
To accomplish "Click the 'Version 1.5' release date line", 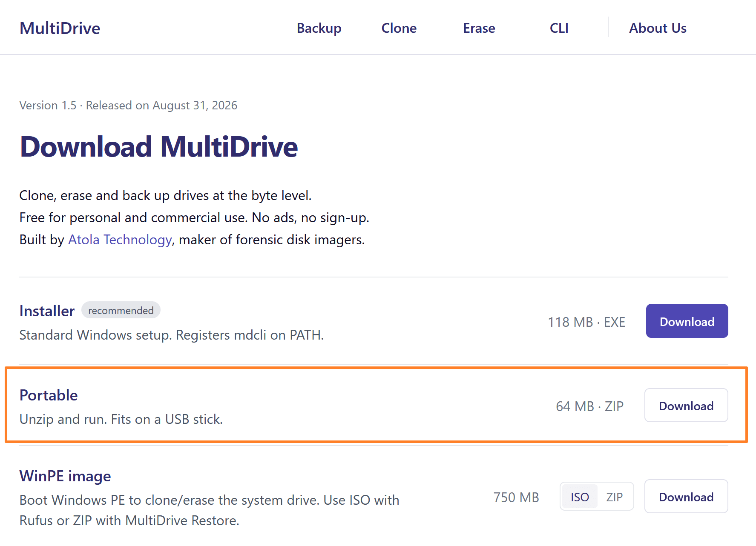I will point(128,105).
